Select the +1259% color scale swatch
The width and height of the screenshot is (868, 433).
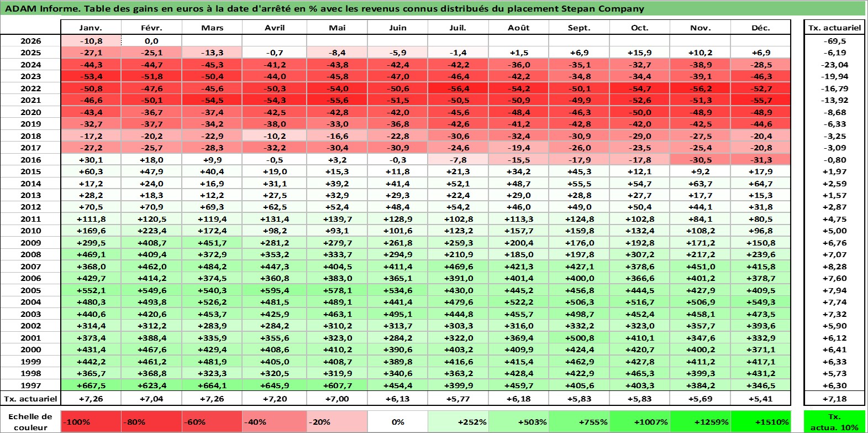click(x=700, y=422)
